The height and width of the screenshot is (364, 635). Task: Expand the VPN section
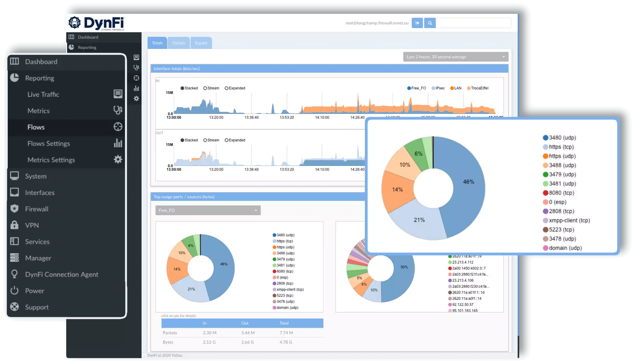32,226
